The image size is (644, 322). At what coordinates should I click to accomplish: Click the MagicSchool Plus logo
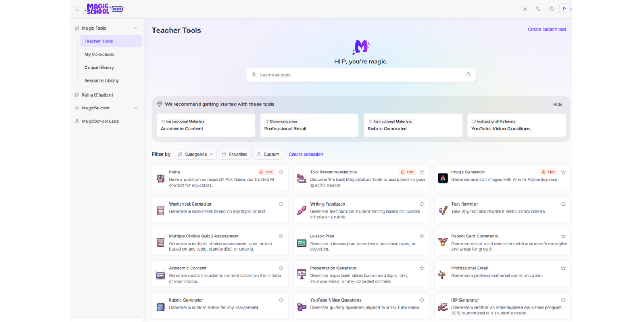99,9
